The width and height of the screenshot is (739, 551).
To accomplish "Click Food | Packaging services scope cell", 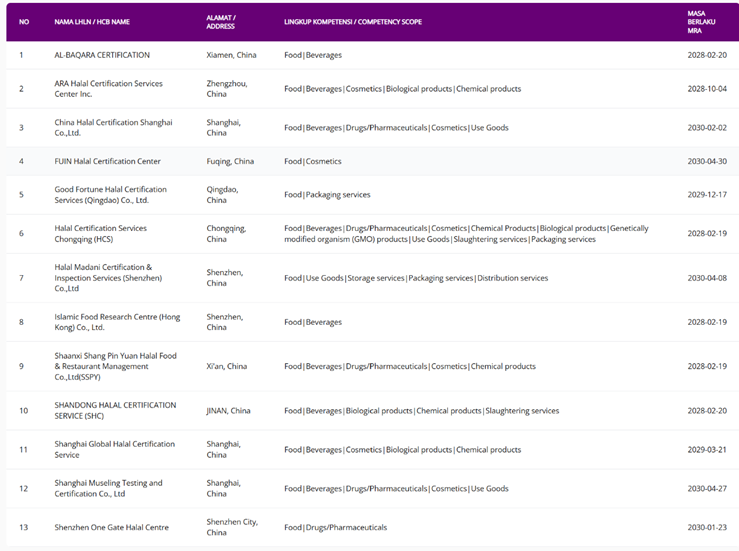I will pos(327,195).
